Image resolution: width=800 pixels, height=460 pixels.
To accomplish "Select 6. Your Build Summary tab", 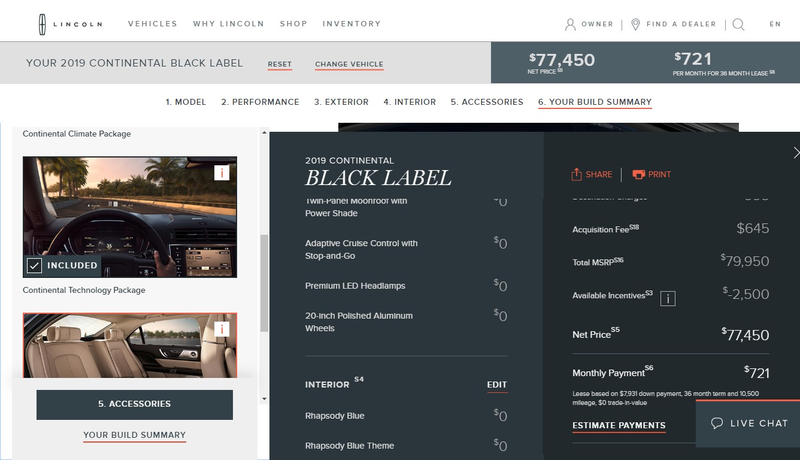I will 595,102.
